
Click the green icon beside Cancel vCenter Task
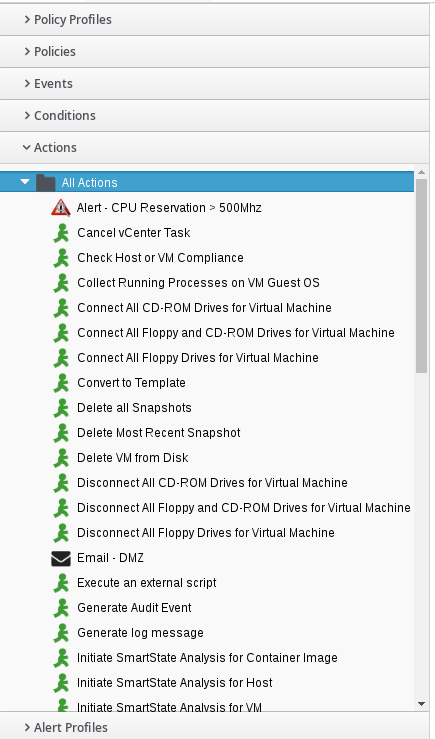(x=61, y=233)
